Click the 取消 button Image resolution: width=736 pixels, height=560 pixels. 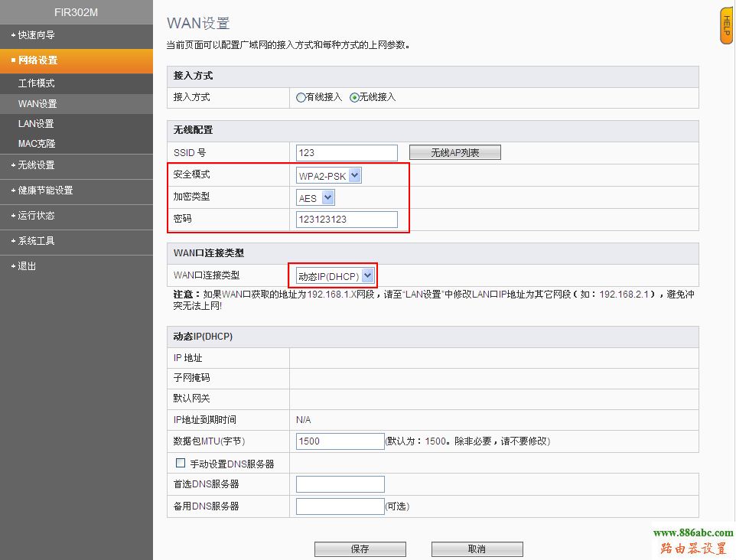click(477, 549)
